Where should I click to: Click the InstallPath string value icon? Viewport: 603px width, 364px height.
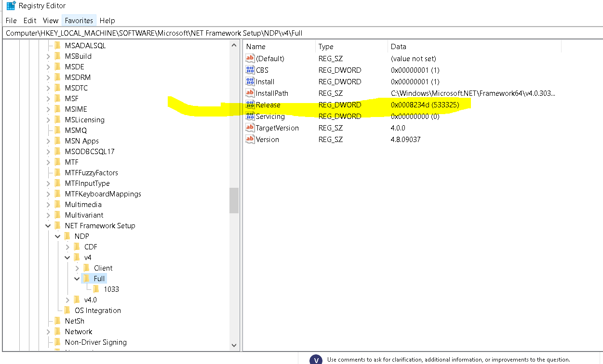tap(250, 93)
